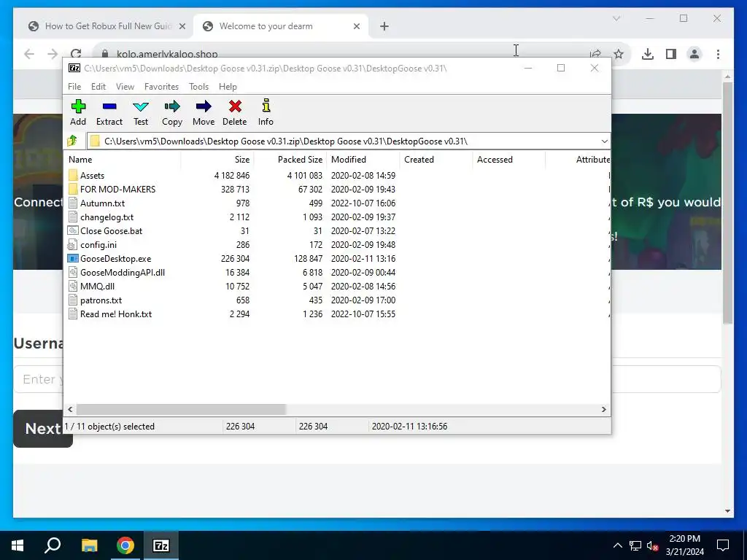This screenshot has width=747, height=560.
Task: Click the 7-Zip path address field
Action: click(348, 141)
